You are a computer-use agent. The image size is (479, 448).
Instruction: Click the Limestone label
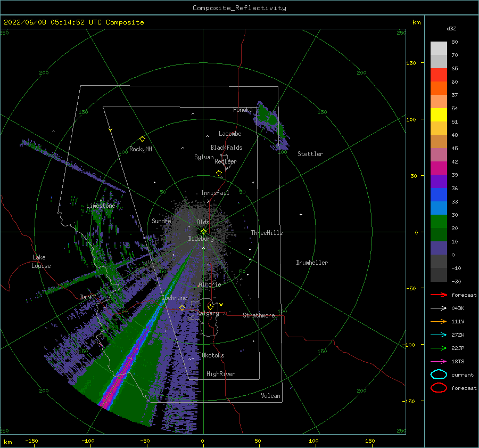pyautogui.click(x=101, y=206)
